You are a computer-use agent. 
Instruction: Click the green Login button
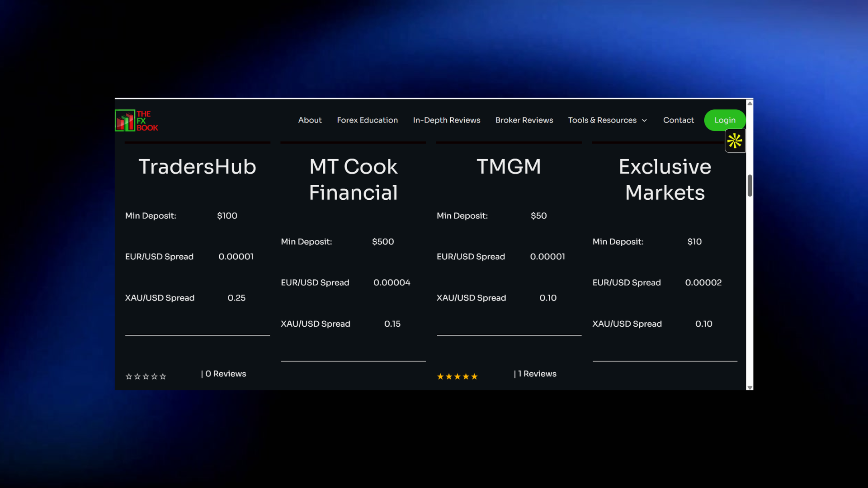(x=725, y=120)
